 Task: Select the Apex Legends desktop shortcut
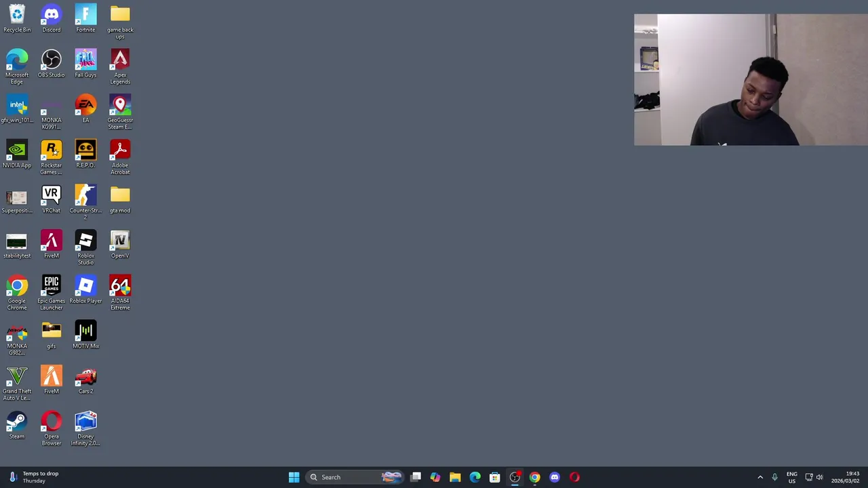[x=120, y=67]
